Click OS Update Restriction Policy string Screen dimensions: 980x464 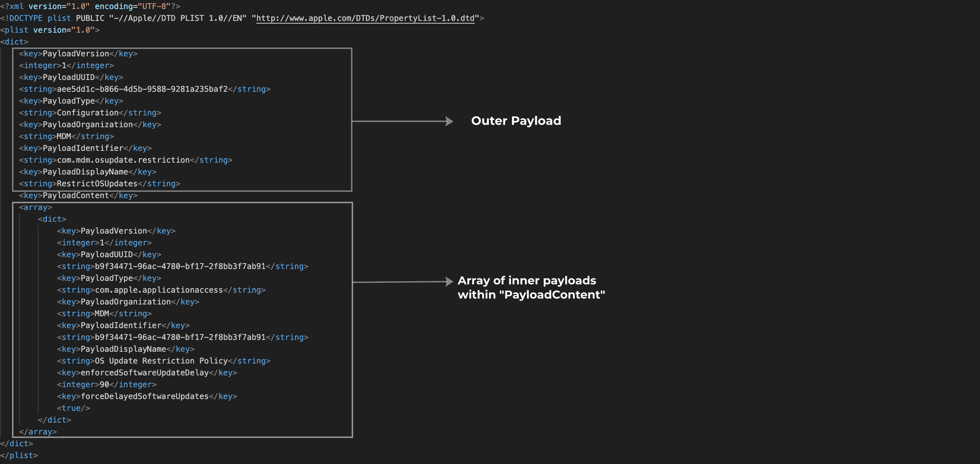point(161,361)
